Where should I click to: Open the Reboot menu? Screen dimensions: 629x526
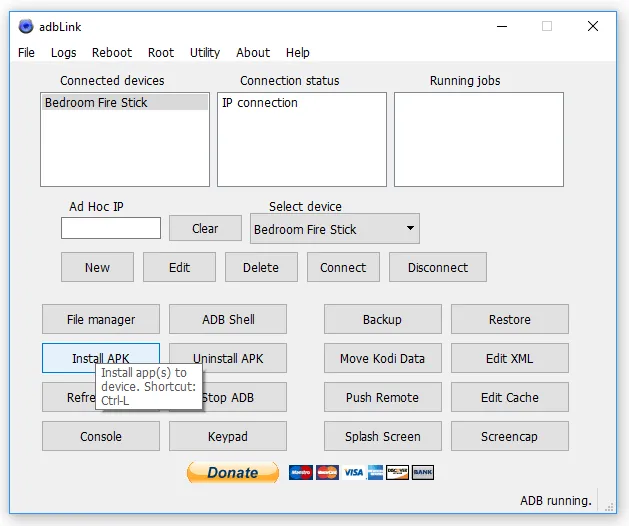point(112,53)
